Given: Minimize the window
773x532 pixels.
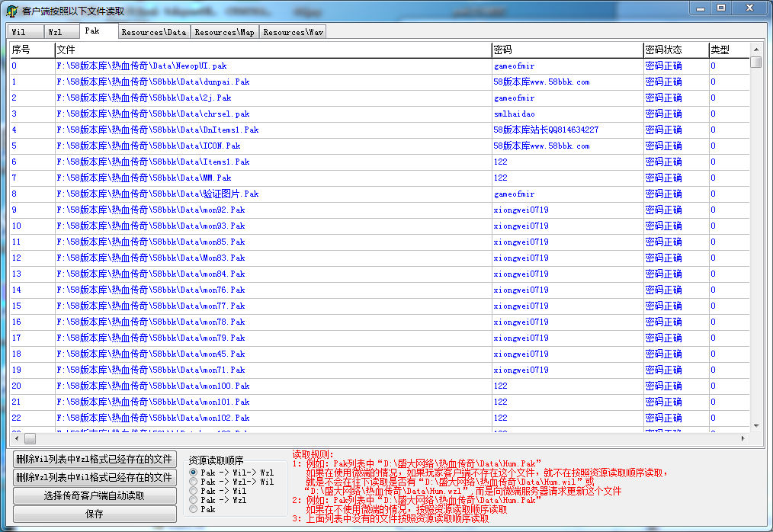Looking at the screenshot, I should (701, 8).
